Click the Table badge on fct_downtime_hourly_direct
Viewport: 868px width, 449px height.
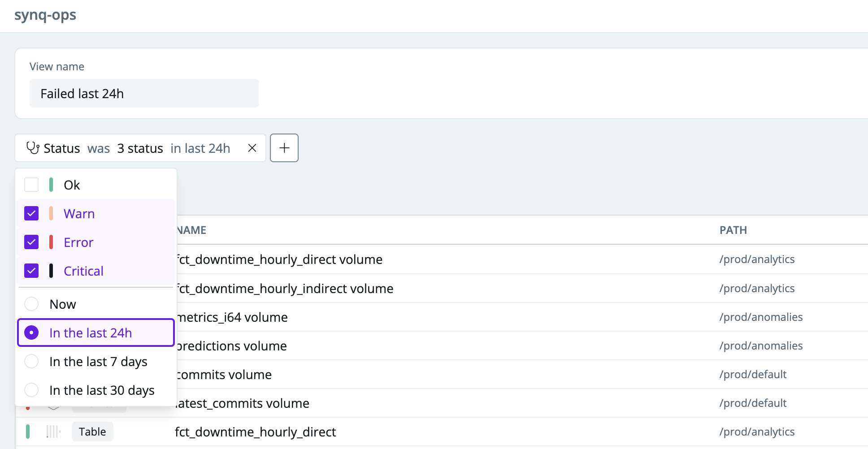(92, 432)
